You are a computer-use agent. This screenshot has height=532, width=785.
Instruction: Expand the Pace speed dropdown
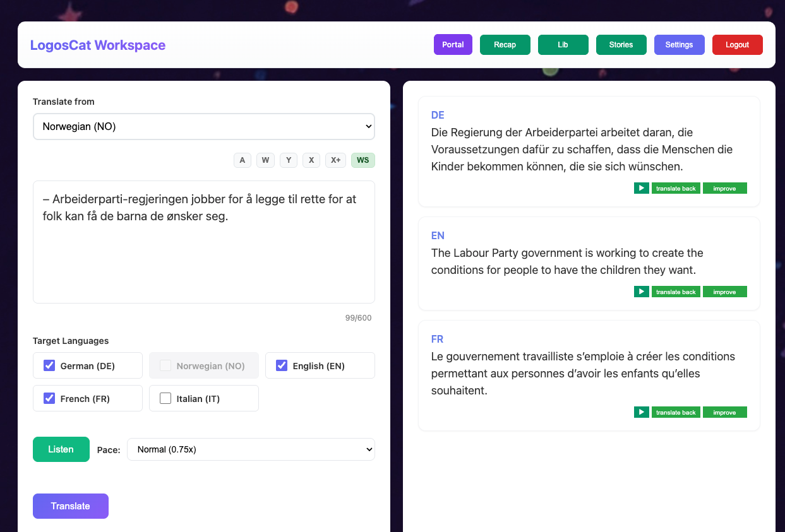(251, 449)
